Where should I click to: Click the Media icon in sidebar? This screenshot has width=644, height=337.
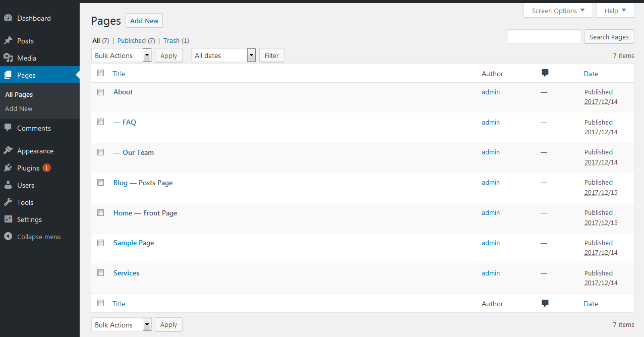(x=8, y=58)
